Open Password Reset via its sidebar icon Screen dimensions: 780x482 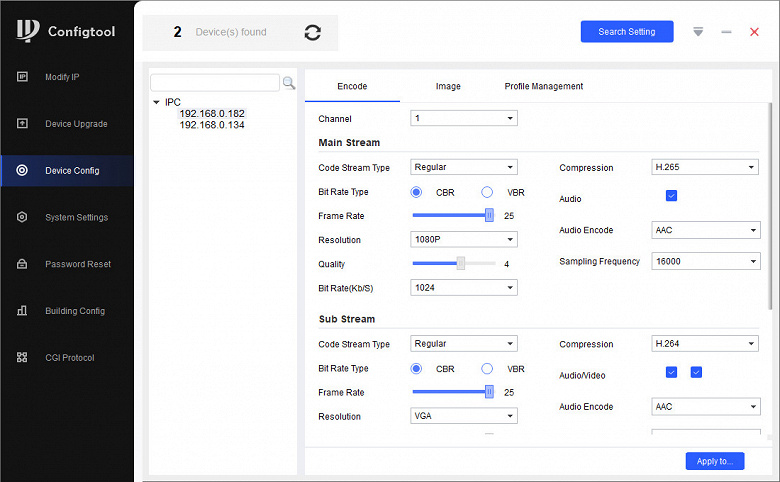coord(22,264)
